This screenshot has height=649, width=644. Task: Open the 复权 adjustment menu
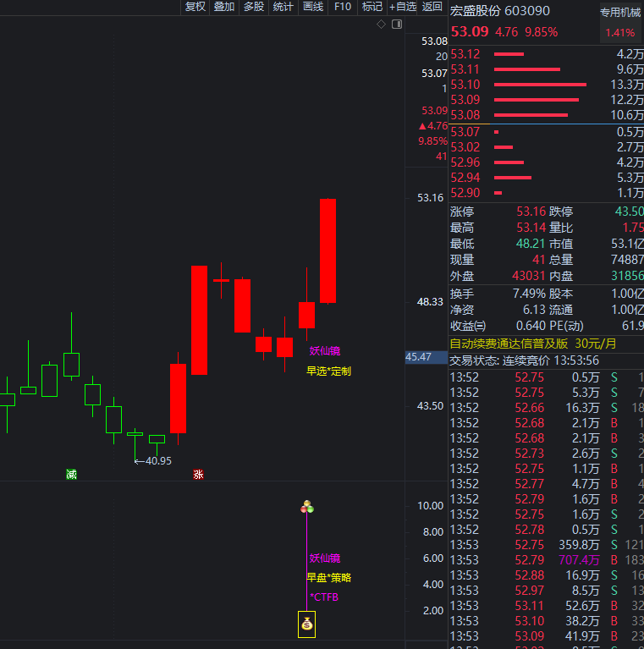(195, 7)
